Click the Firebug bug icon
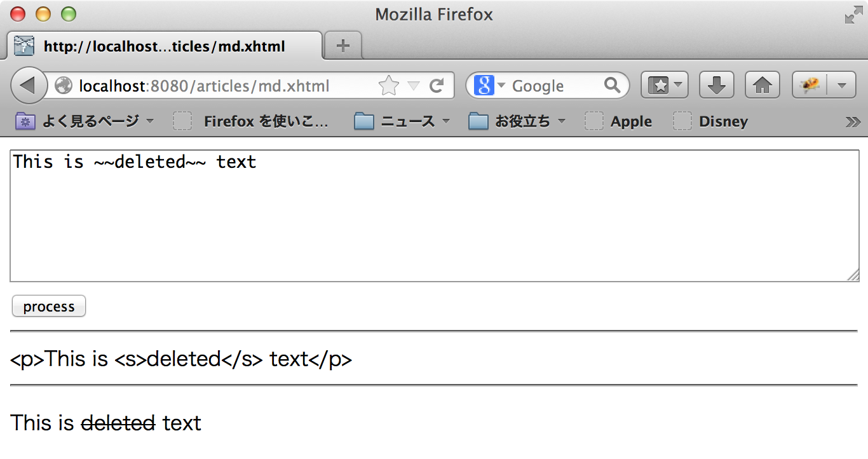Image resolution: width=868 pixels, height=459 pixels. pos(810,85)
